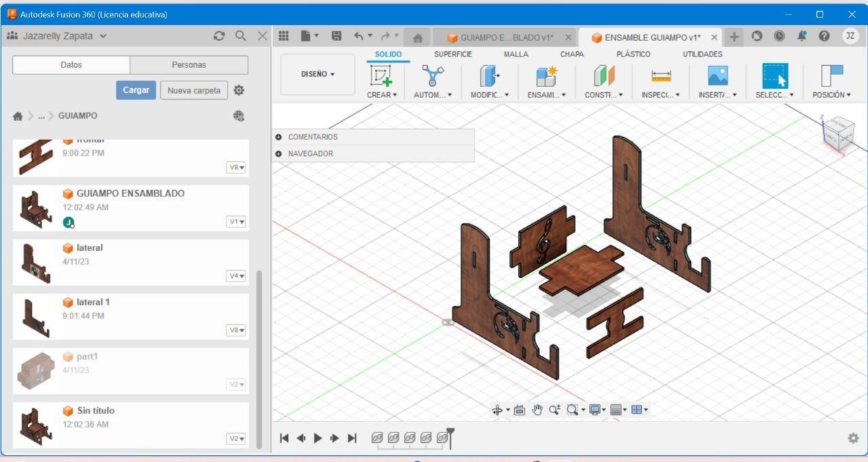This screenshot has height=462, width=868.
Task: Go to the Home tab icon
Action: coord(418,38)
